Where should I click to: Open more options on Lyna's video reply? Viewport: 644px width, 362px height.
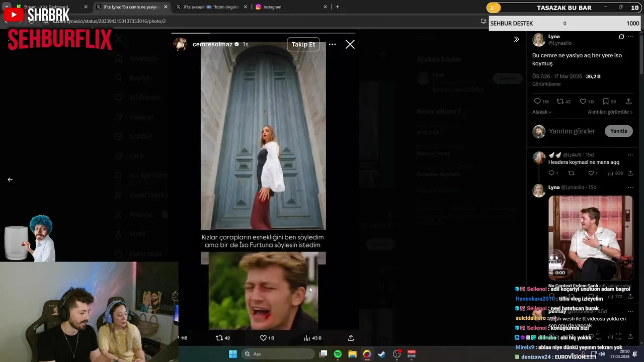[x=630, y=188]
